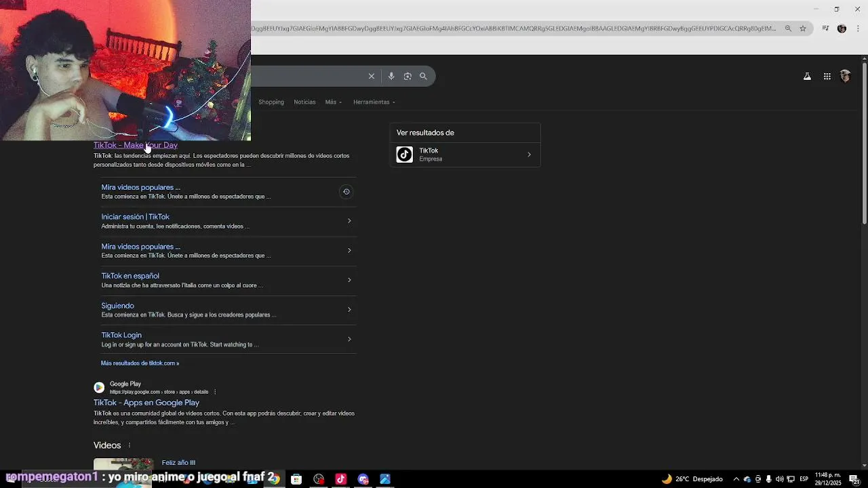868x488 pixels.
Task: Show hidden system tray icons
Action: (x=736, y=479)
